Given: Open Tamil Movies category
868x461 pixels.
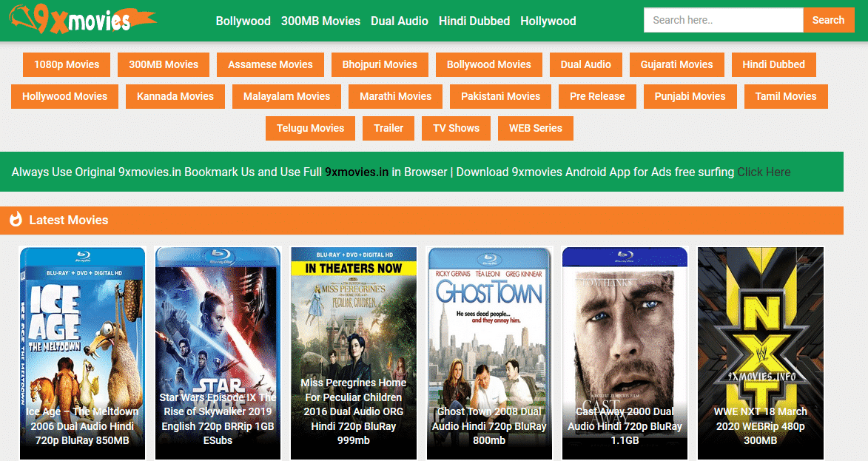Looking at the screenshot, I should click(786, 96).
